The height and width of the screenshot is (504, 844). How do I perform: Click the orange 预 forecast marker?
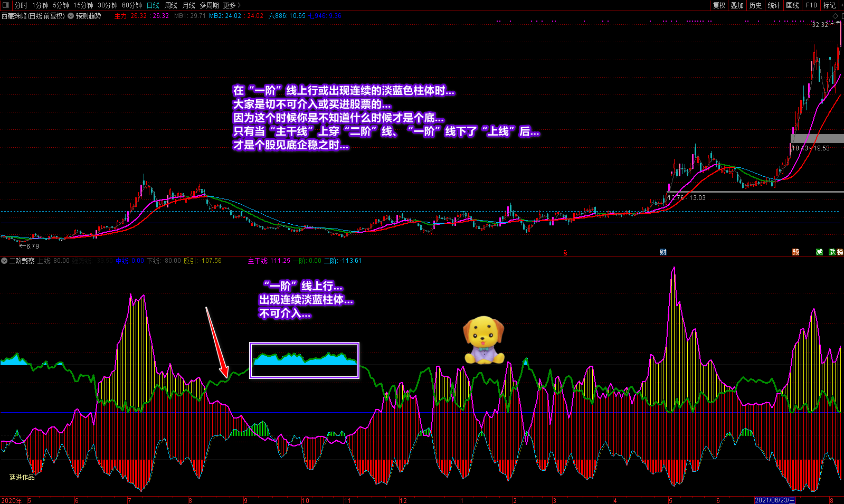point(796,252)
